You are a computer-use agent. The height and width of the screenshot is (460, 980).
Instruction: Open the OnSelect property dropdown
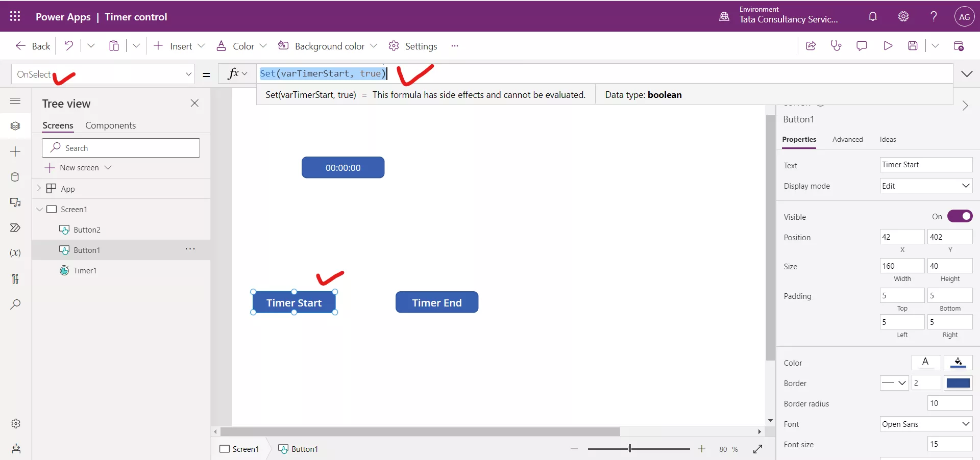coord(189,74)
